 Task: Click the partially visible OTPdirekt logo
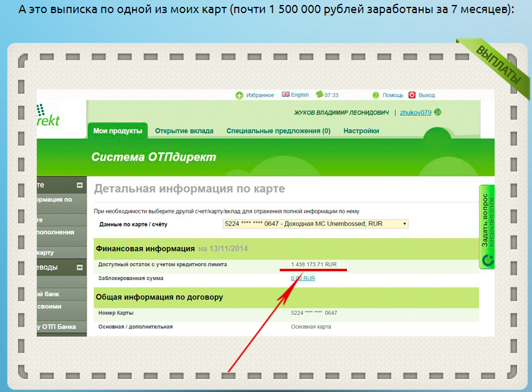48,116
